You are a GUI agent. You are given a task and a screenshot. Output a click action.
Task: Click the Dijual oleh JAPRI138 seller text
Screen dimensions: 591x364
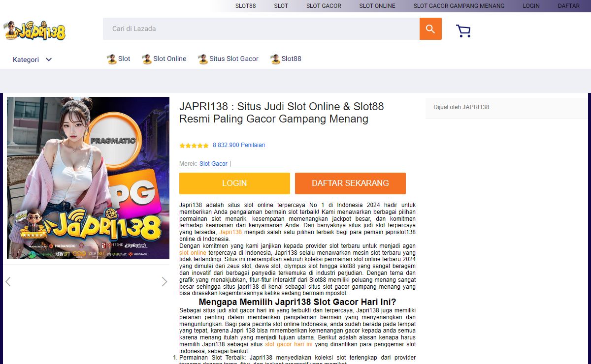461,107
